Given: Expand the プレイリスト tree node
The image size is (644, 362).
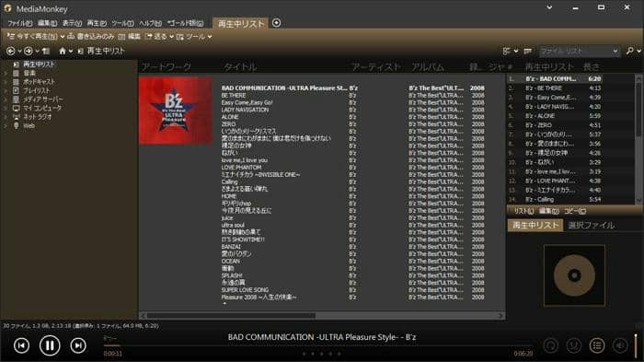Looking at the screenshot, I should coord(6,90).
